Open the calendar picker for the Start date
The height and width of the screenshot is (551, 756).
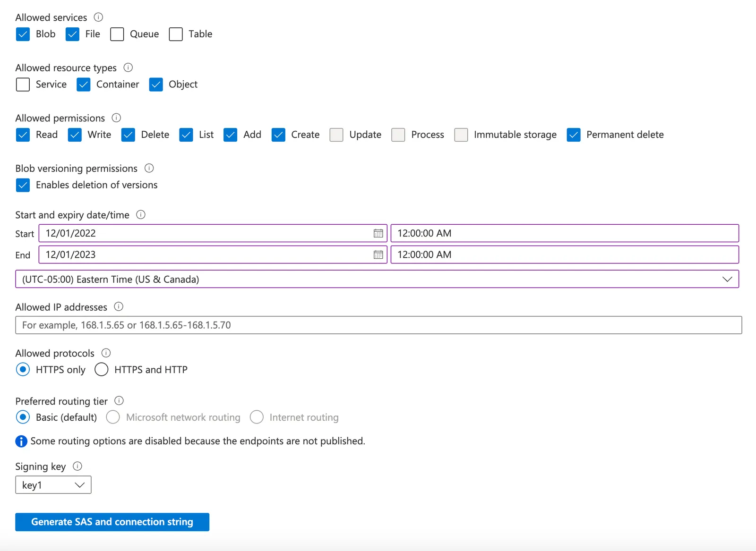(378, 233)
